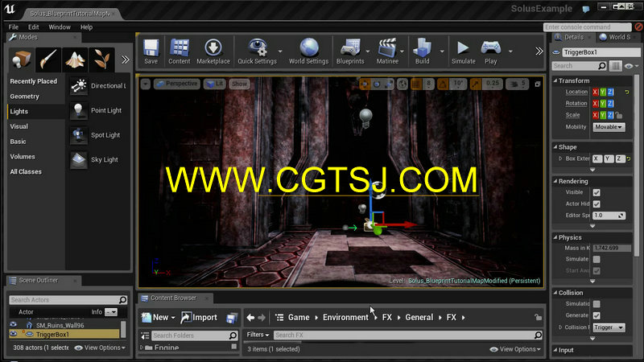Click Content Browser forward arrow
This screenshot has width=644, height=362.
[x=262, y=317]
